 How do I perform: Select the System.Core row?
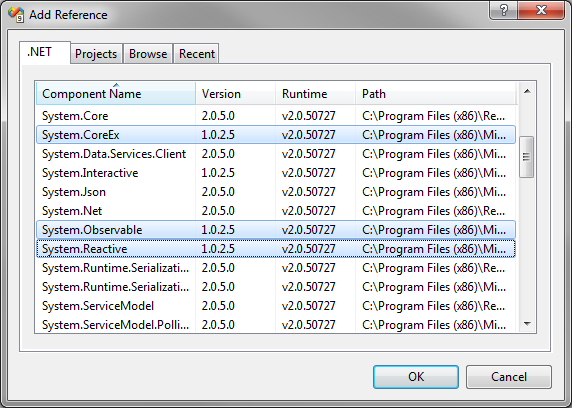(x=276, y=116)
